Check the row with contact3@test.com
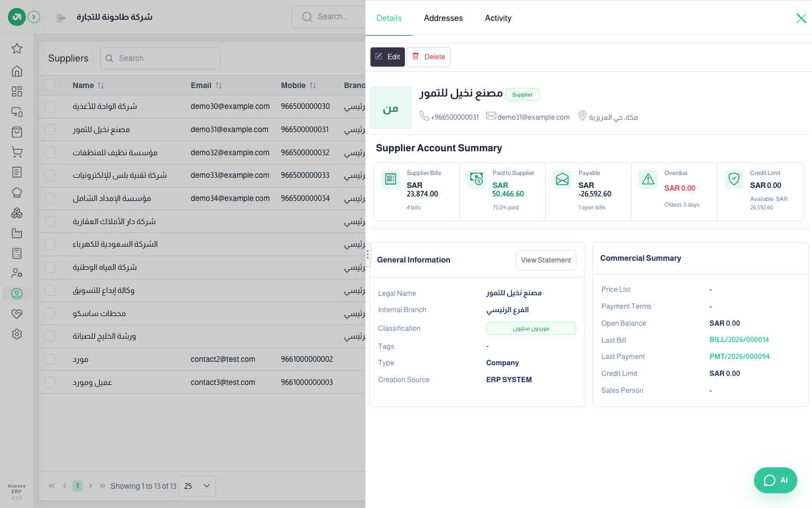 (x=50, y=382)
